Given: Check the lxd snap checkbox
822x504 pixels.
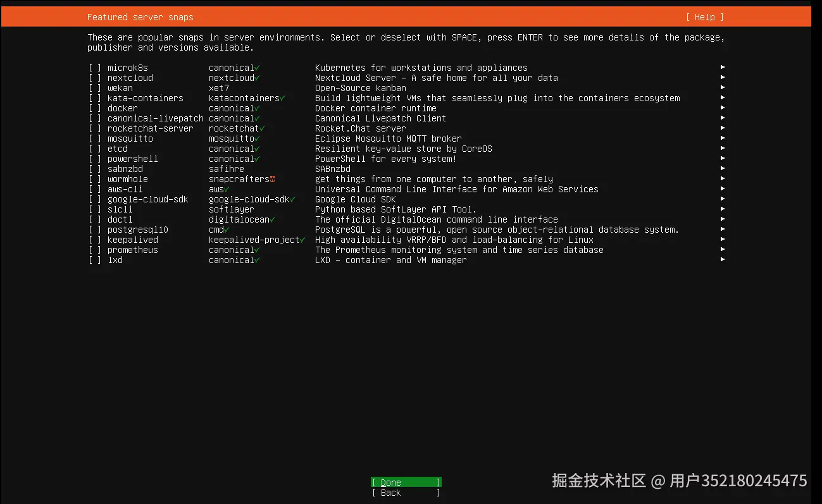Looking at the screenshot, I should coord(95,260).
